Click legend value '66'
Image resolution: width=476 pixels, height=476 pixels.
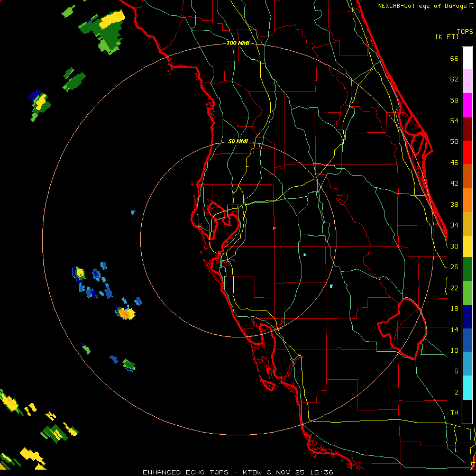coord(454,59)
